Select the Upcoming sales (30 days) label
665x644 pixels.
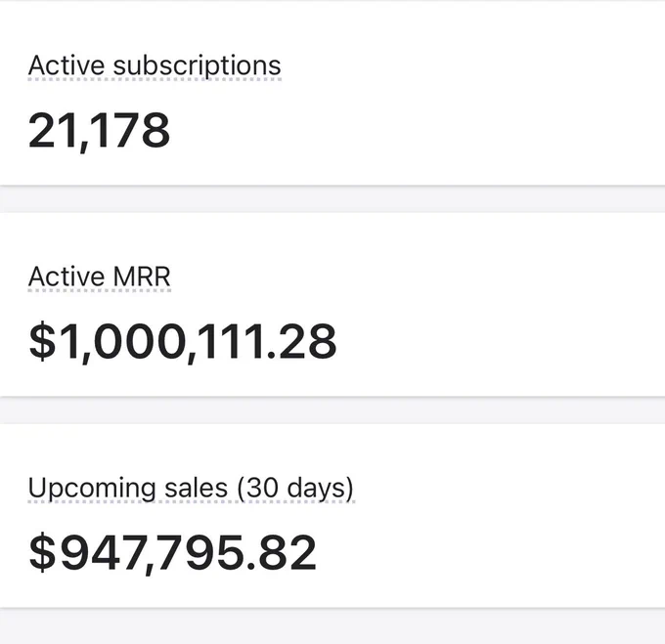click(x=191, y=488)
